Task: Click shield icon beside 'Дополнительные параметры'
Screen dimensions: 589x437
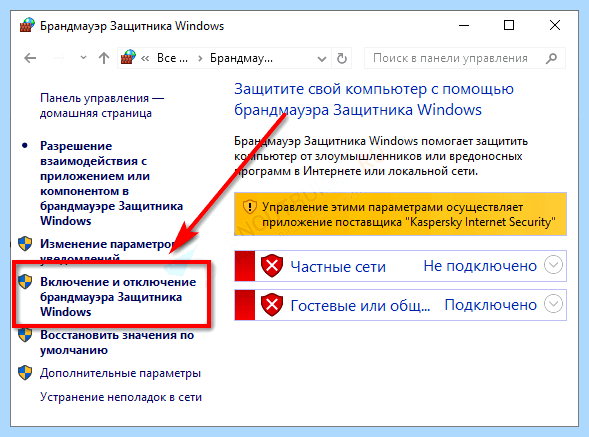Action: click(x=25, y=373)
